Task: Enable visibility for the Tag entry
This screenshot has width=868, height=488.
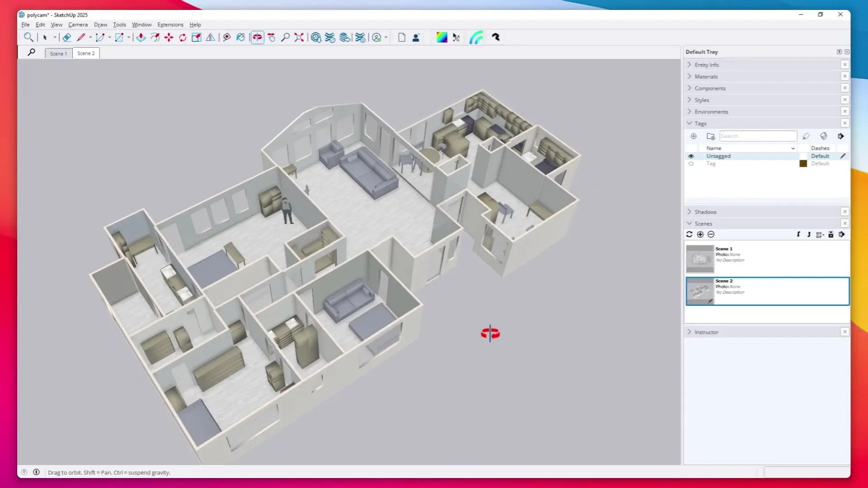Action: point(691,164)
